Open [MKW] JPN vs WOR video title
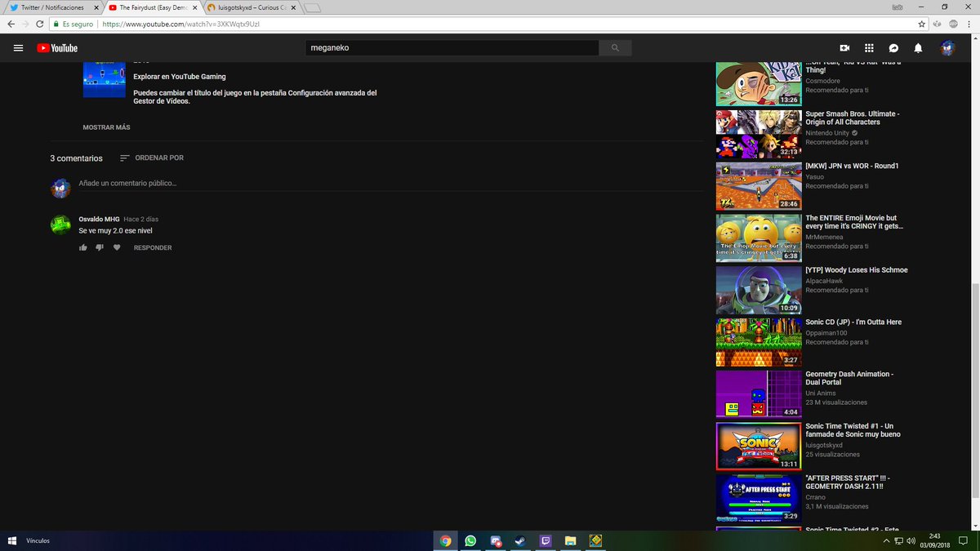980x551 pixels. point(852,166)
